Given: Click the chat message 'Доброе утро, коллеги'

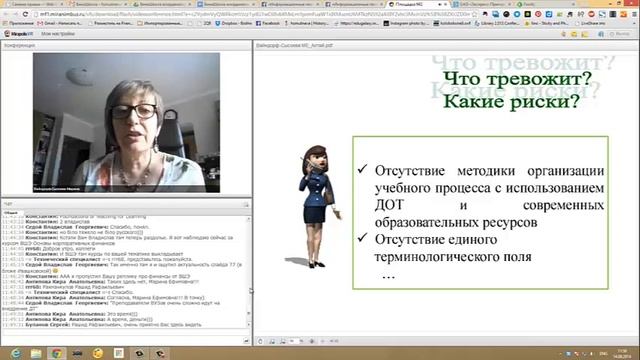Looking at the screenshot, I should click(69, 248).
